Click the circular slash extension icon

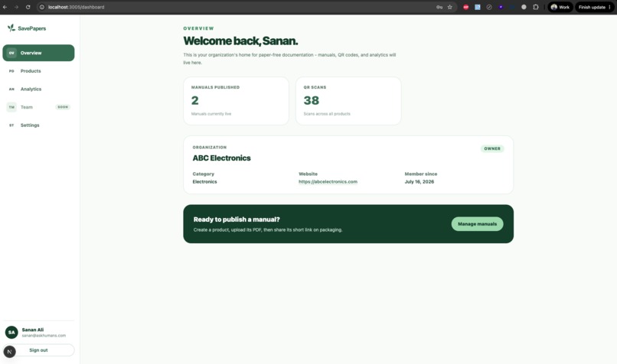coord(489,7)
